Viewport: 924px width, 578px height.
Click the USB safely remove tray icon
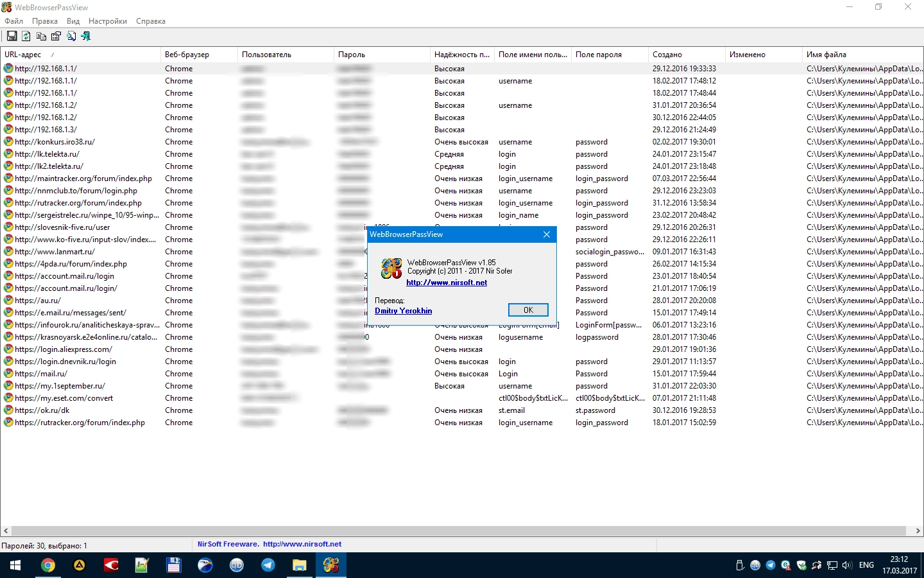tap(740, 565)
